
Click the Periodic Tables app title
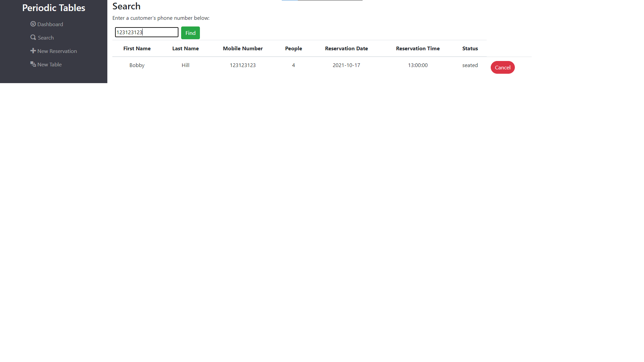53,7
